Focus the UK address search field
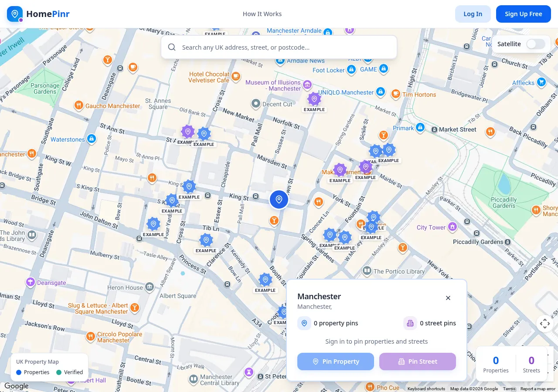 pyautogui.click(x=279, y=47)
